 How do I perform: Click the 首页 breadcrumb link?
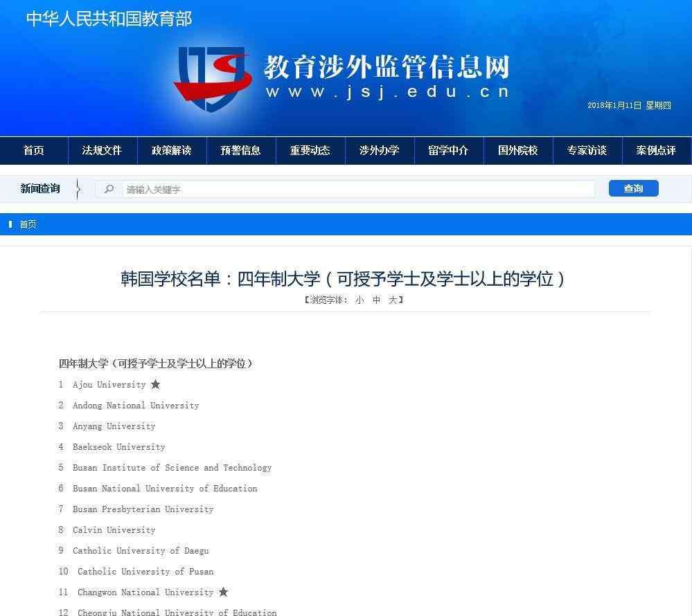point(28,224)
